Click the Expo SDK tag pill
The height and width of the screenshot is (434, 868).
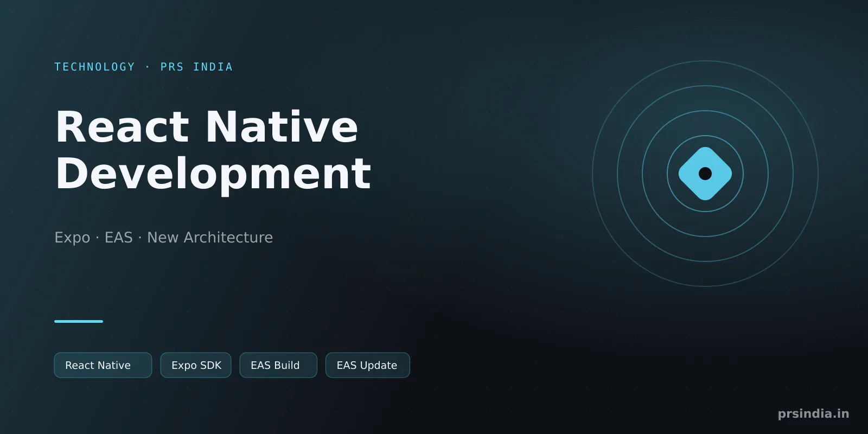click(x=196, y=365)
